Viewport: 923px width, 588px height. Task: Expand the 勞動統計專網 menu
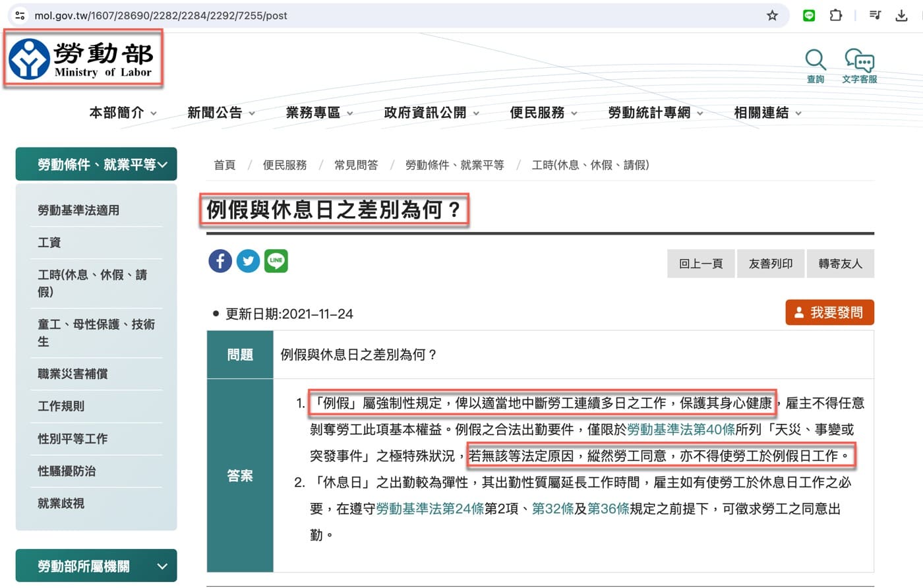coord(655,113)
